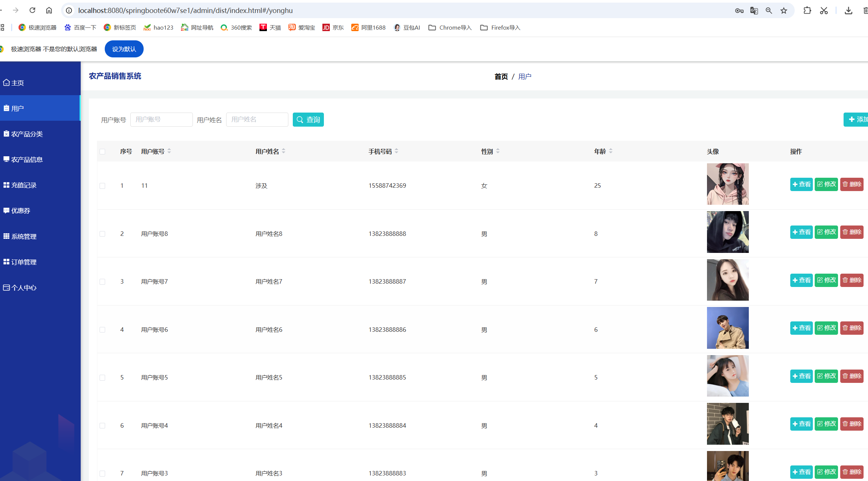
Task: Click the avatar thumbnail of user 用户账号6
Action: point(727,328)
